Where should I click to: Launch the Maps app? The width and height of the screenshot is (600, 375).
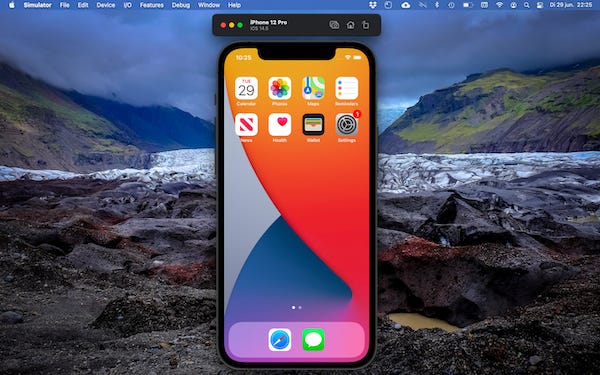313,88
